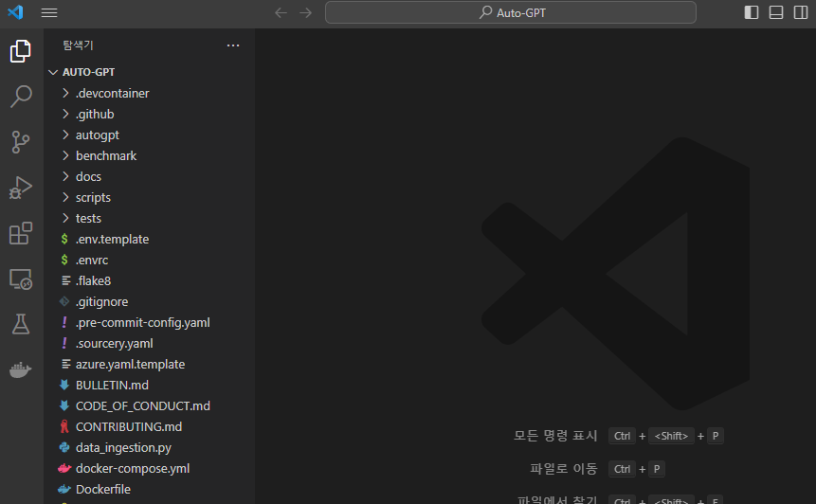Image resolution: width=816 pixels, height=504 pixels.
Task: Open the .envrc file
Action: (150, 260)
